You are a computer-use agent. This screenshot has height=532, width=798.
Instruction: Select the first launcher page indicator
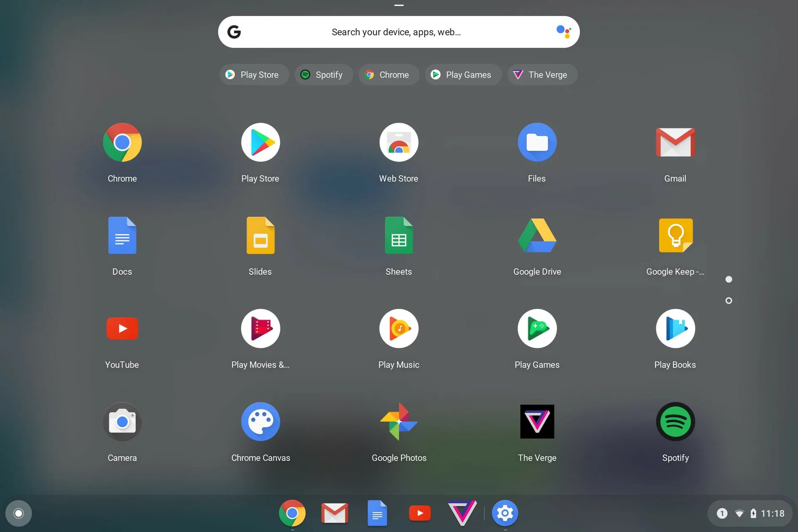pos(729,279)
